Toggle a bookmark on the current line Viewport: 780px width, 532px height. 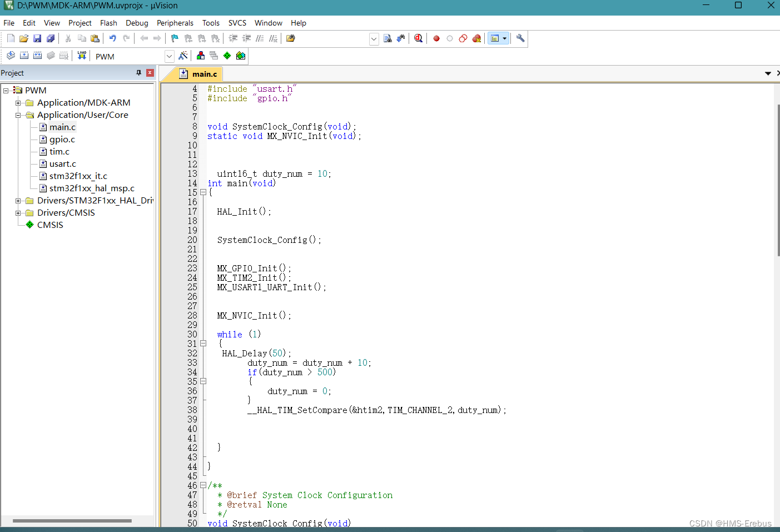pyautogui.click(x=174, y=38)
